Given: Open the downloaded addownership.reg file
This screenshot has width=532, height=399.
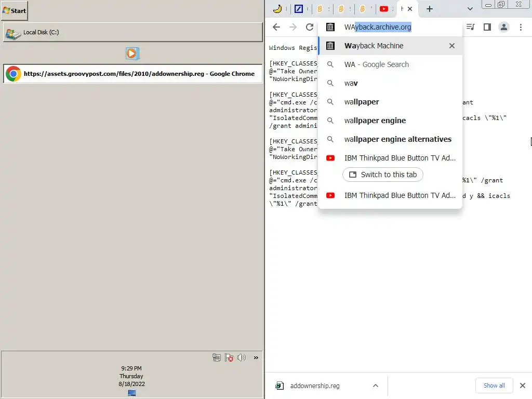Looking at the screenshot, I should tap(314, 386).
